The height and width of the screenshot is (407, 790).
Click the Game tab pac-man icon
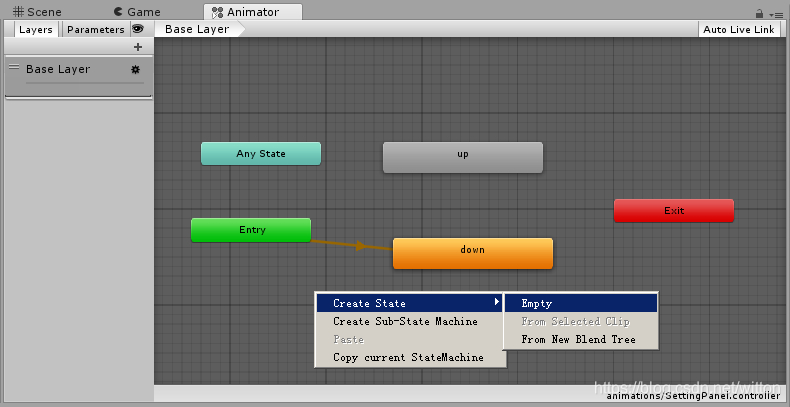coord(118,12)
